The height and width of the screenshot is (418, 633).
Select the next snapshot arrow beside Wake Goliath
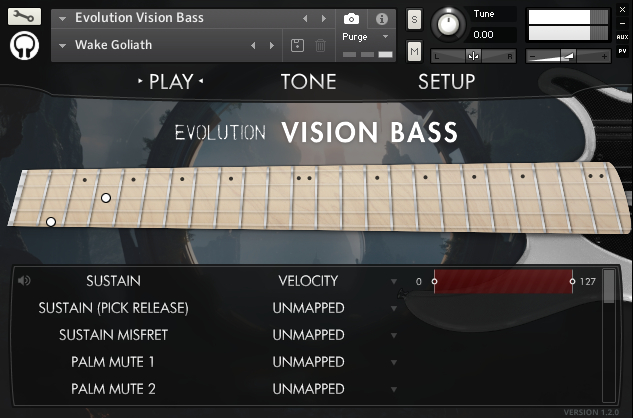point(272,45)
